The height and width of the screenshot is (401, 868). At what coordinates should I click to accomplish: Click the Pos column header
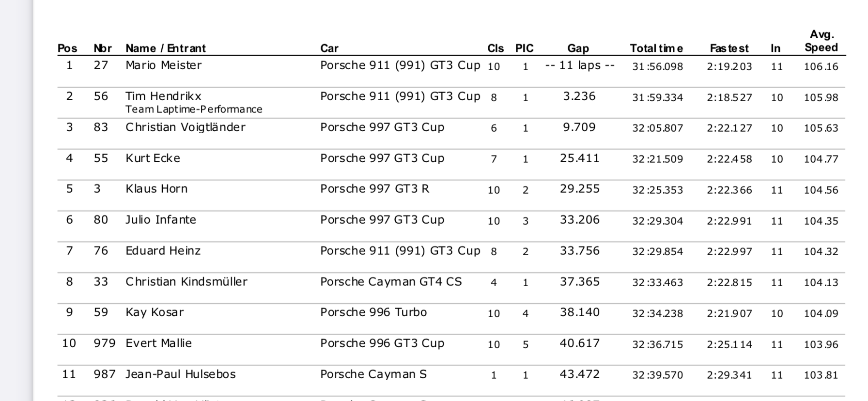[x=67, y=48]
